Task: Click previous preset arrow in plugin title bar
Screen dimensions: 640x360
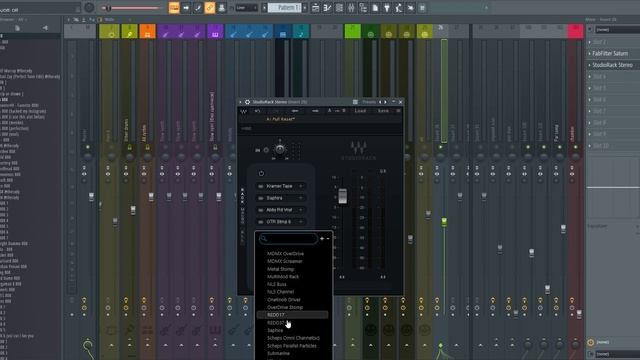Action: point(380,102)
